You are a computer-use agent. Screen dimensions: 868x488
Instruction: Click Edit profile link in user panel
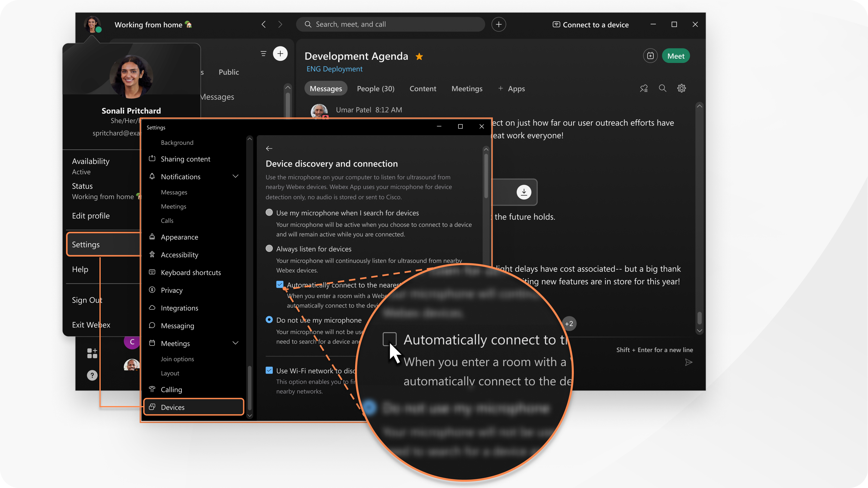point(91,215)
